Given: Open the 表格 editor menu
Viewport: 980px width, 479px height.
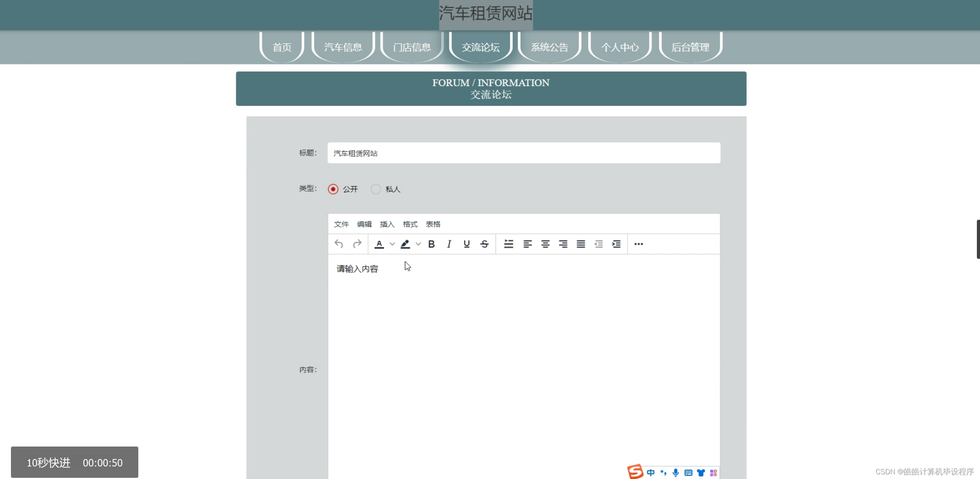Looking at the screenshot, I should coord(433,224).
